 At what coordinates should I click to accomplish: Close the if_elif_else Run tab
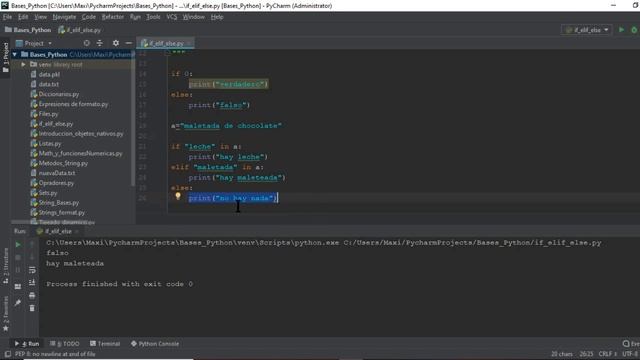click(76, 231)
